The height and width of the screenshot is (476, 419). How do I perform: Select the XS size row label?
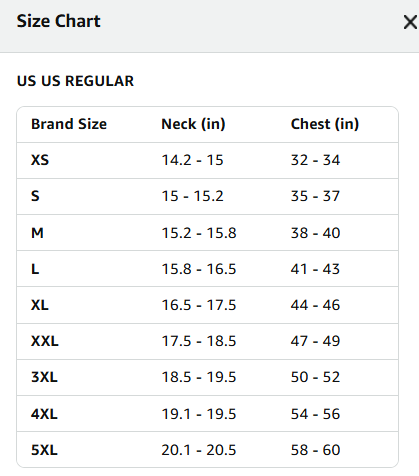coord(40,160)
